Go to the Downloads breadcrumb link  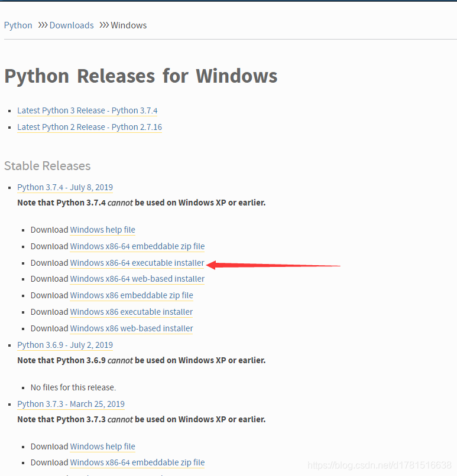(x=72, y=25)
